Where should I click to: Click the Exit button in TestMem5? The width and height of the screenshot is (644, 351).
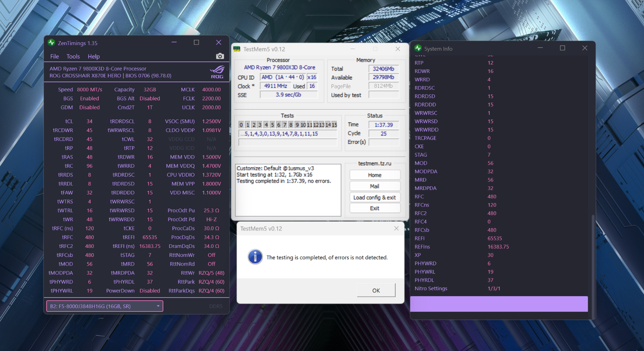tap(375, 209)
